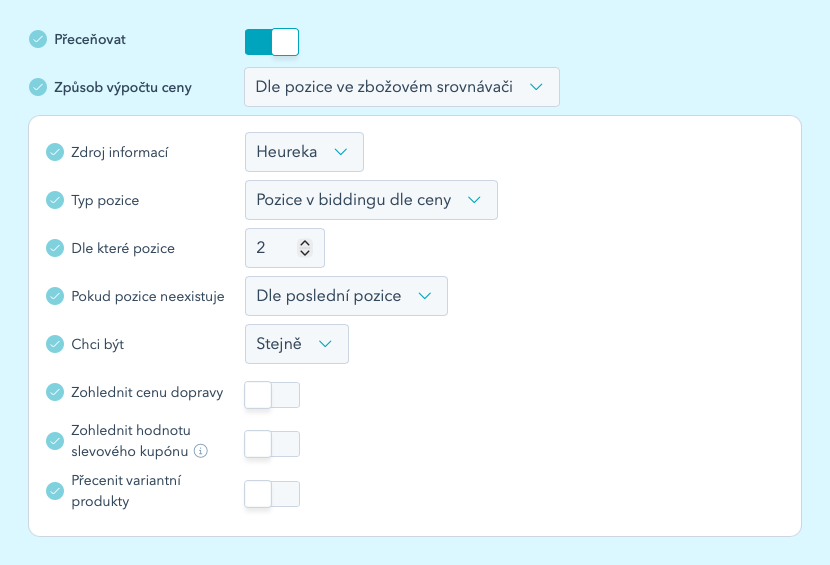
Task: Open the Stejně dropdown
Action: 297,344
